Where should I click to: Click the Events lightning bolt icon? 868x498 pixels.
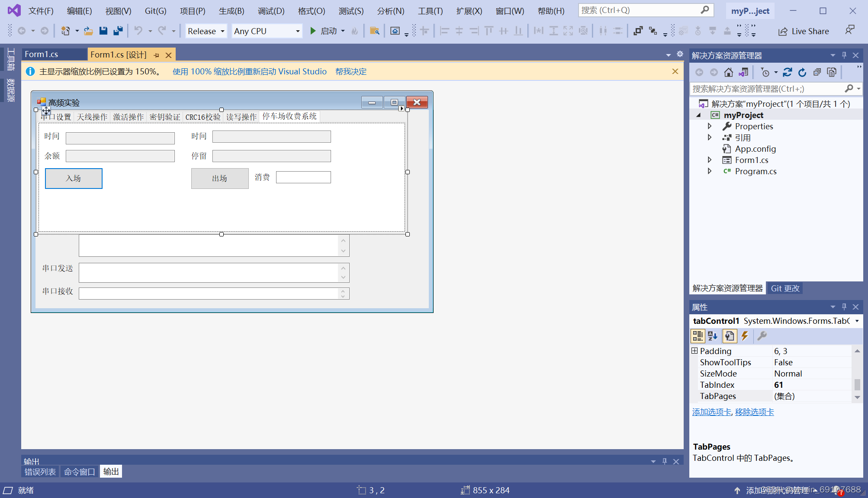(745, 336)
